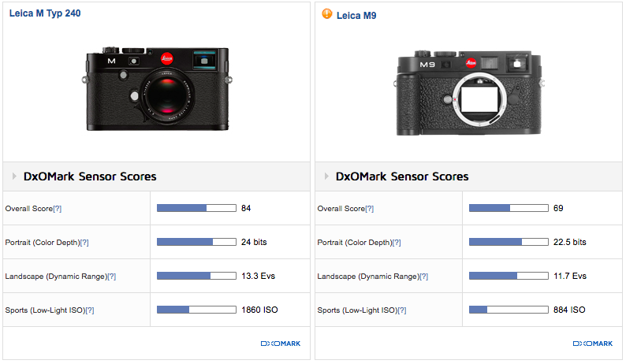The image size is (626, 364).
Task: Click the M Typ 240 'DxOMark Sensor Scores' heading
Action: point(90,176)
